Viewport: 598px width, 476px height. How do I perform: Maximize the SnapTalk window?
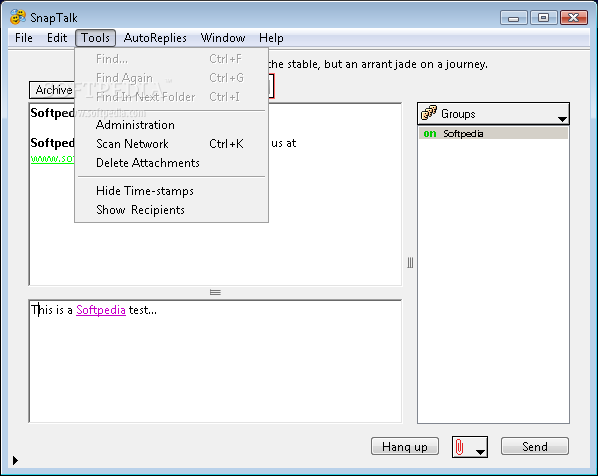point(543,18)
